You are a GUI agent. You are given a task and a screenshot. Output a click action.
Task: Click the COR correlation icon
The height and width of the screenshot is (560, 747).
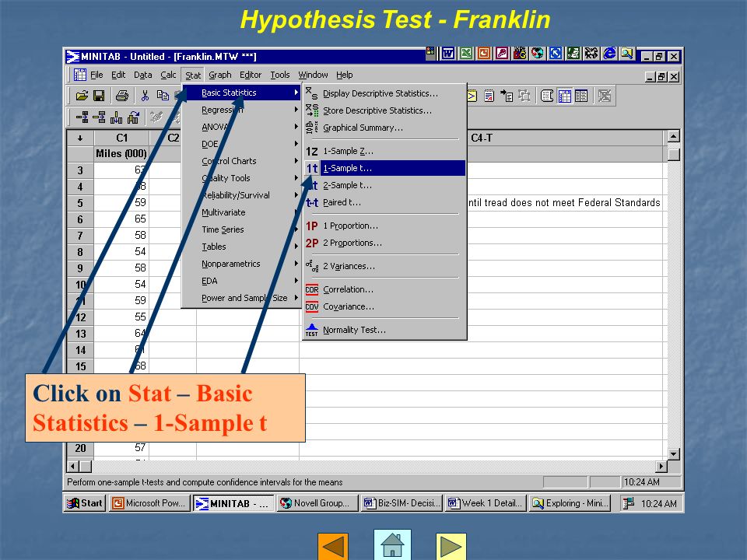pyautogui.click(x=311, y=289)
